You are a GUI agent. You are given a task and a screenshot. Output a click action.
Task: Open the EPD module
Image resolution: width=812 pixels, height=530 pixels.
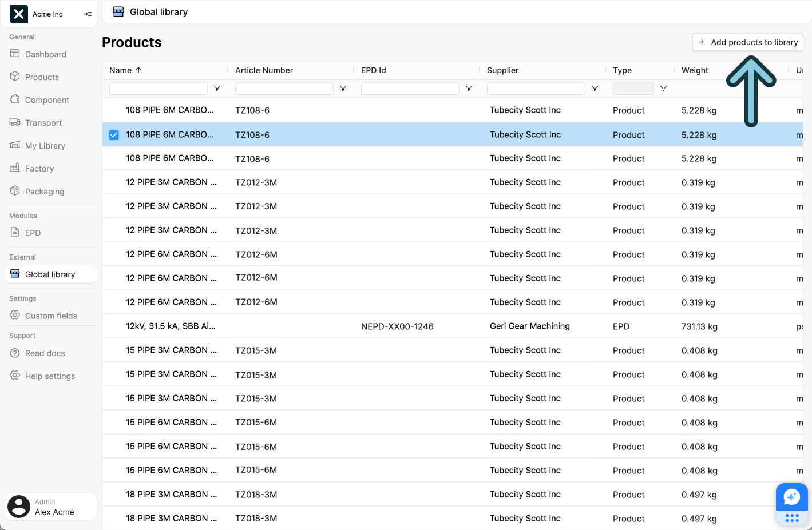pos(33,233)
